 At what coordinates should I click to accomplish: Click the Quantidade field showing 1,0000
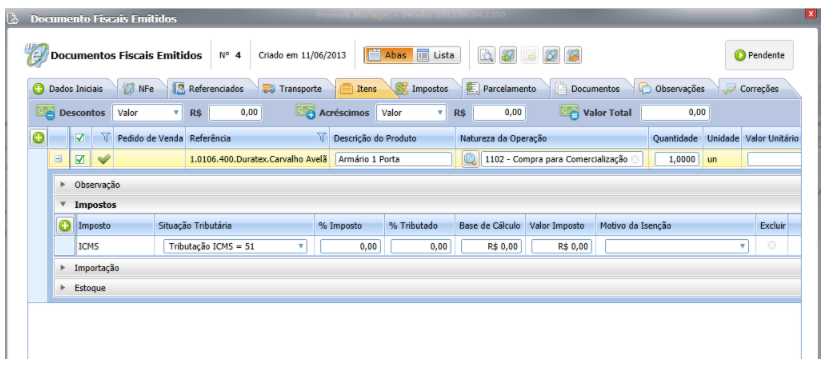677,159
